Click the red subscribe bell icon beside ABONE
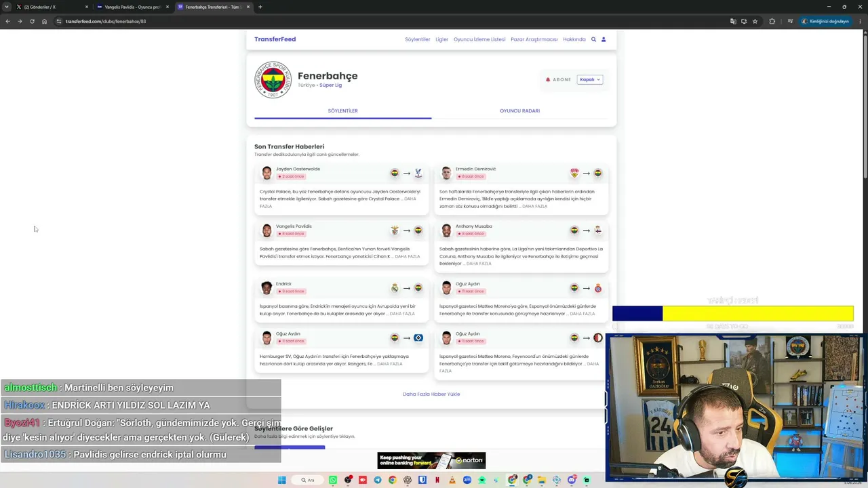Screen dimensions: 868x488 (x=548, y=79)
